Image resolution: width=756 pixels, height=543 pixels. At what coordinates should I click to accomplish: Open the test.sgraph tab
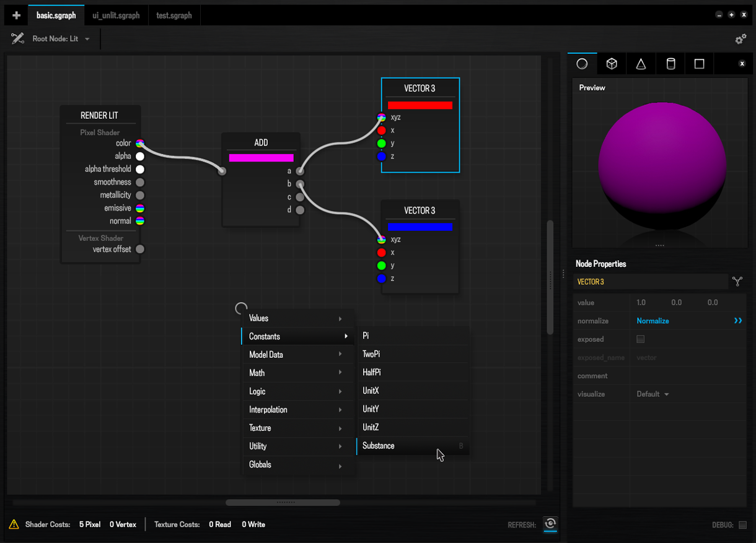pyautogui.click(x=174, y=15)
